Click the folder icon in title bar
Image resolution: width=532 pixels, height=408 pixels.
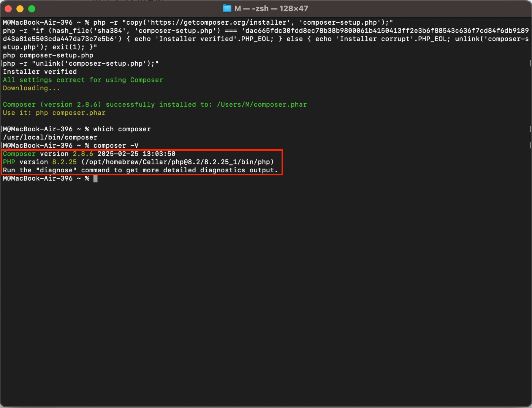coord(227,8)
